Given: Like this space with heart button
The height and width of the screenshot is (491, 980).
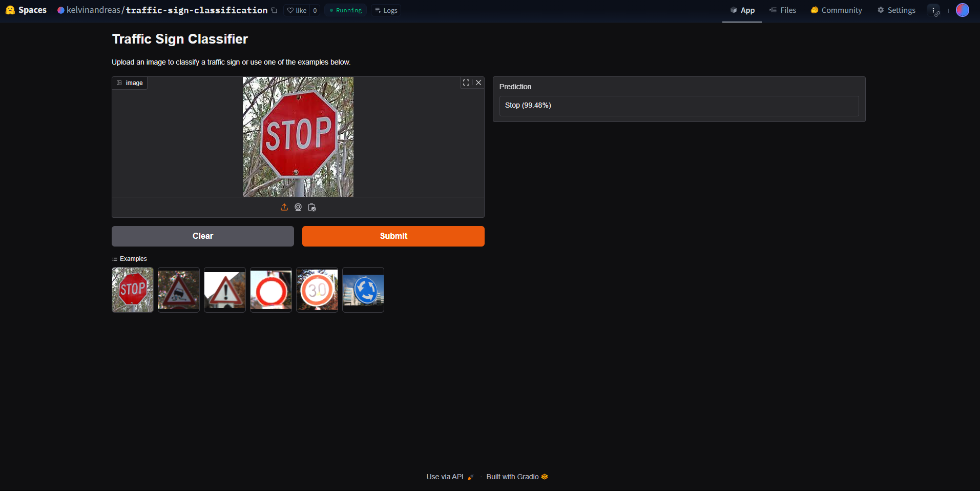Looking at the screenshot, I should [297, 10].
